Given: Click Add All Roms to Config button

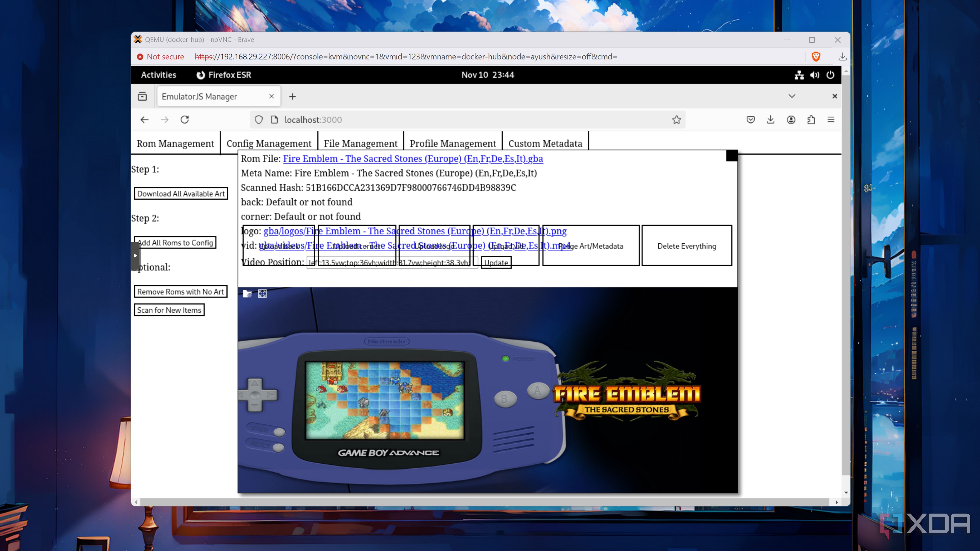Looking at the screenshot, I should pos(175,243).
